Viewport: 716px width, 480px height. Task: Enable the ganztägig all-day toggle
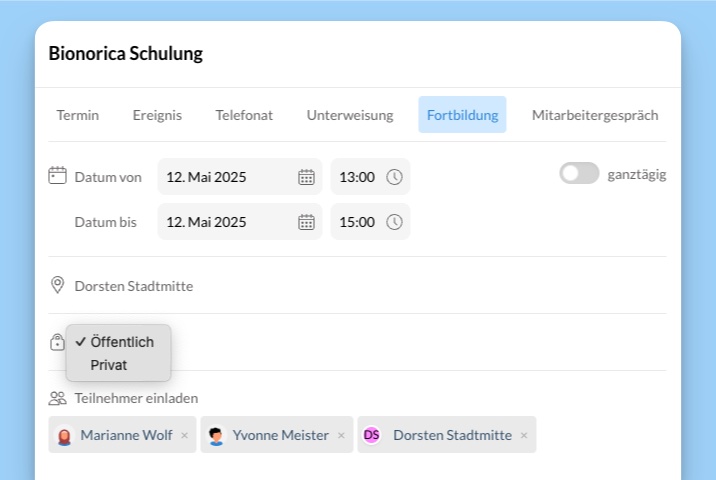[580, 173]
